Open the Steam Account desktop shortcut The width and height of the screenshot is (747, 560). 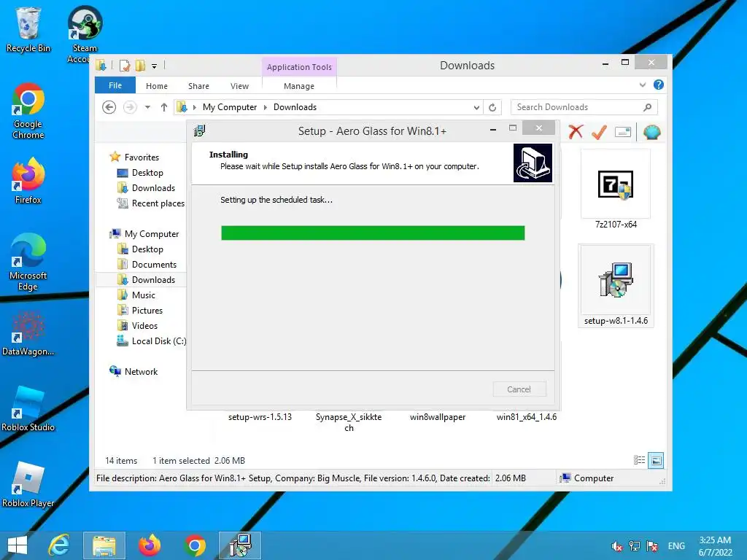[x=85, y=34]
